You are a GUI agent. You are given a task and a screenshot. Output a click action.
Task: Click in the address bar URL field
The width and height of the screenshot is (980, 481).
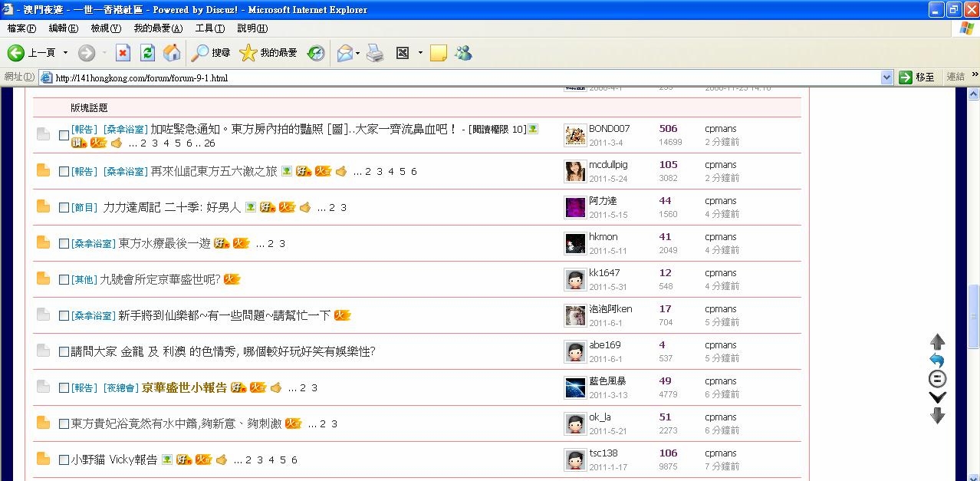tap(460, 77)
